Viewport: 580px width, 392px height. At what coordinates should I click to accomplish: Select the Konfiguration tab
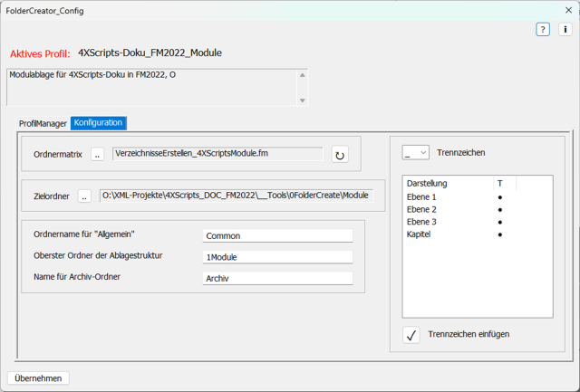point(99,122)
